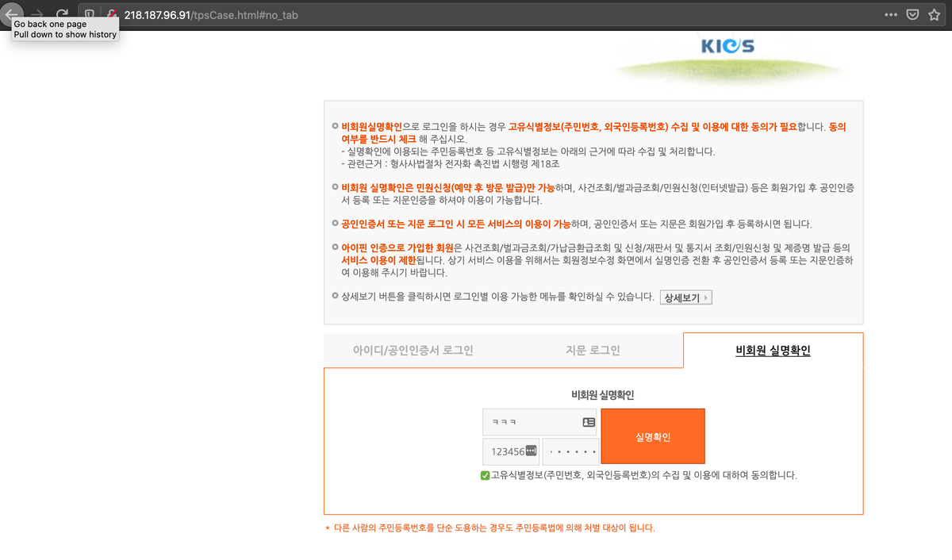The width and height of the screenshot is (952, 560).
Task: Click the insecure connection lock icon
Action: [x=111, y=15]
